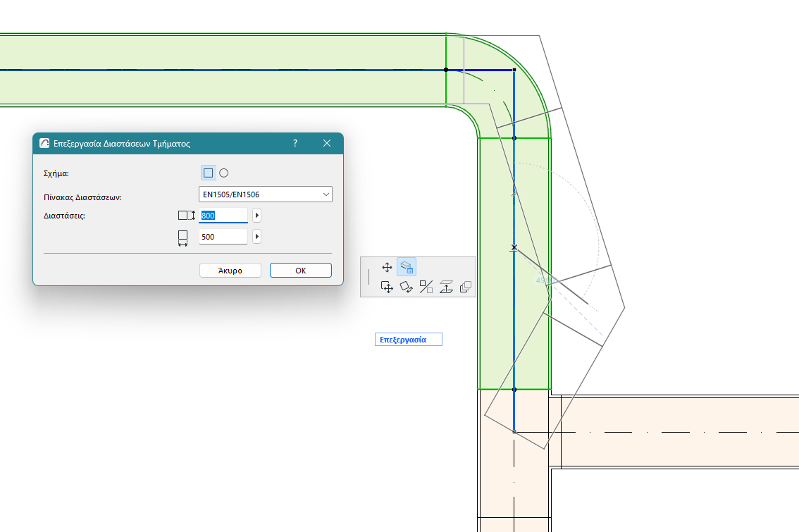
Task: Open the EN1505/EN1506 size table dropdown
Action: click(266, 194)
